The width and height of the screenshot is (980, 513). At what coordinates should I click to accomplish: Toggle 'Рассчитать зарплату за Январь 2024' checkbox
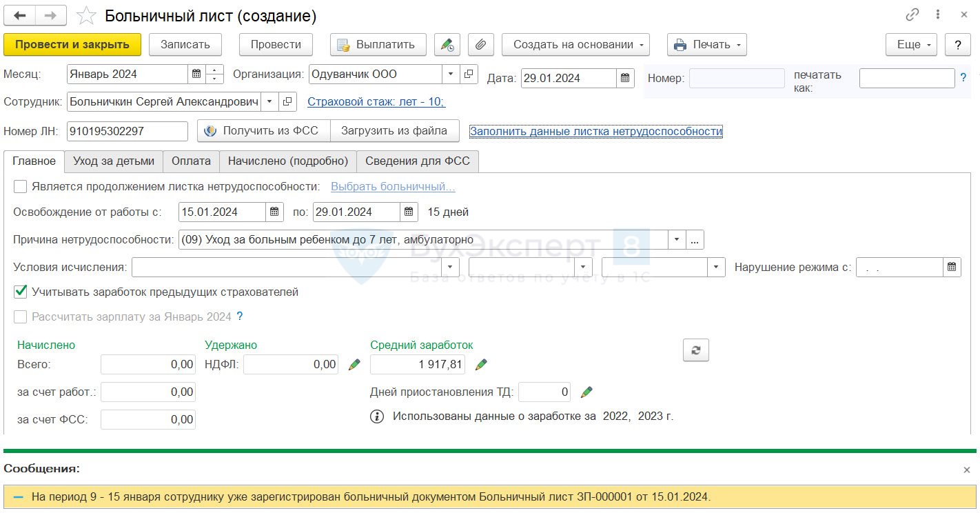[x=21, y=316]
